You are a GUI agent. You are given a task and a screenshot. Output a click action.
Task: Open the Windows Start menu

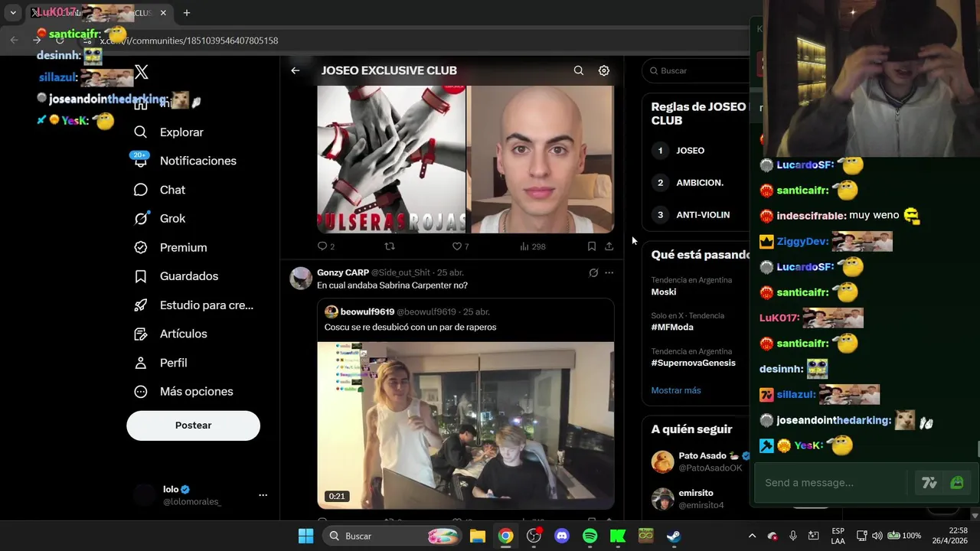point(305,536)
